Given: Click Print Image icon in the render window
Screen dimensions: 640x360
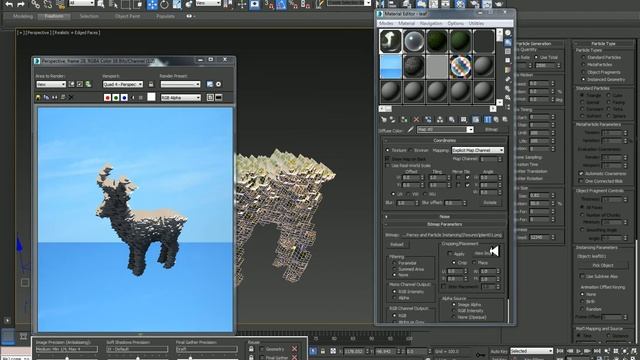Looking at the screenshot, I should pos(62,98).
